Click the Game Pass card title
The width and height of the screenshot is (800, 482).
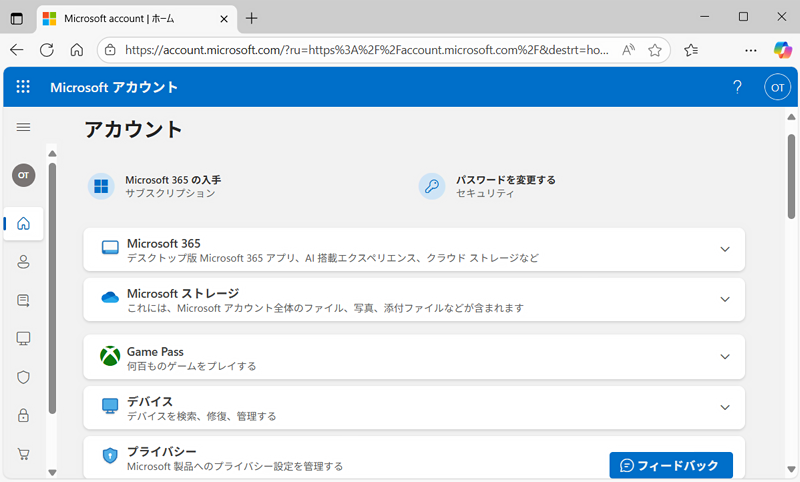(x=155, y=351)
